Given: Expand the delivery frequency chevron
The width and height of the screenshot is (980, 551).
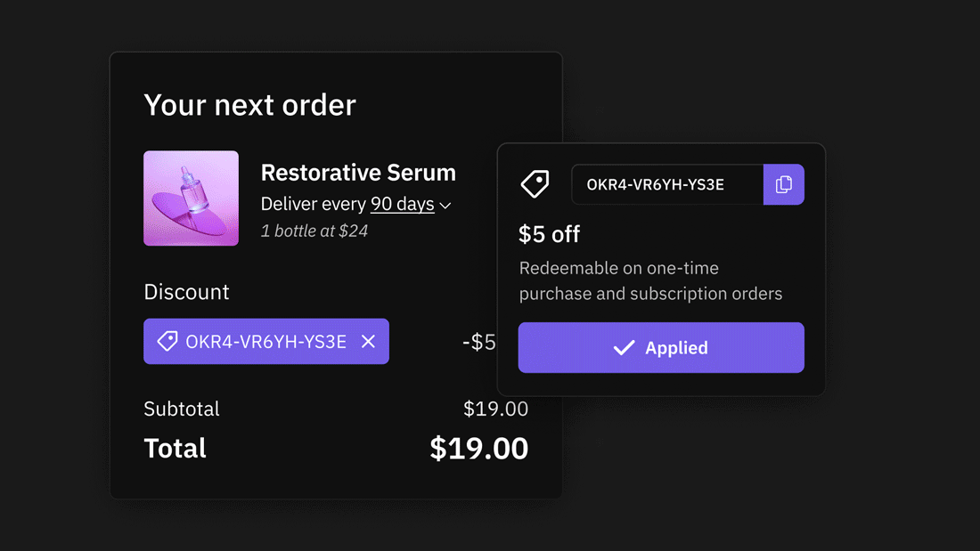Looking at the screenshot, I should pyautogui.click(x=445, y=206).
